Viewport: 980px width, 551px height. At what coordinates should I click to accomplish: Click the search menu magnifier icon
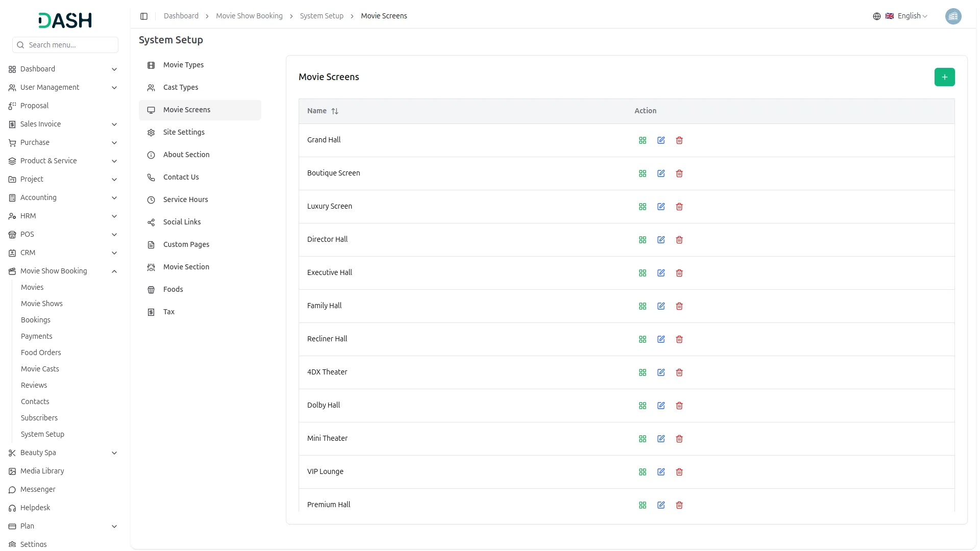(x=20, y=45)
